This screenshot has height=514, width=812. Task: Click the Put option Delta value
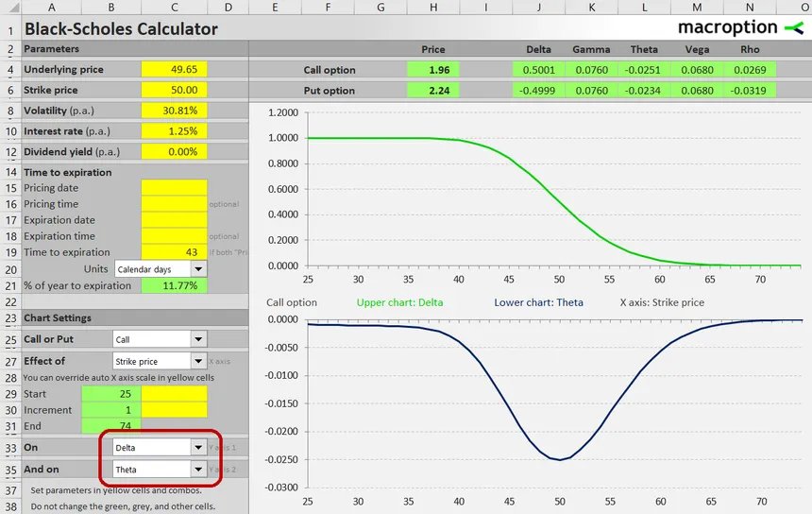point(538,90)
